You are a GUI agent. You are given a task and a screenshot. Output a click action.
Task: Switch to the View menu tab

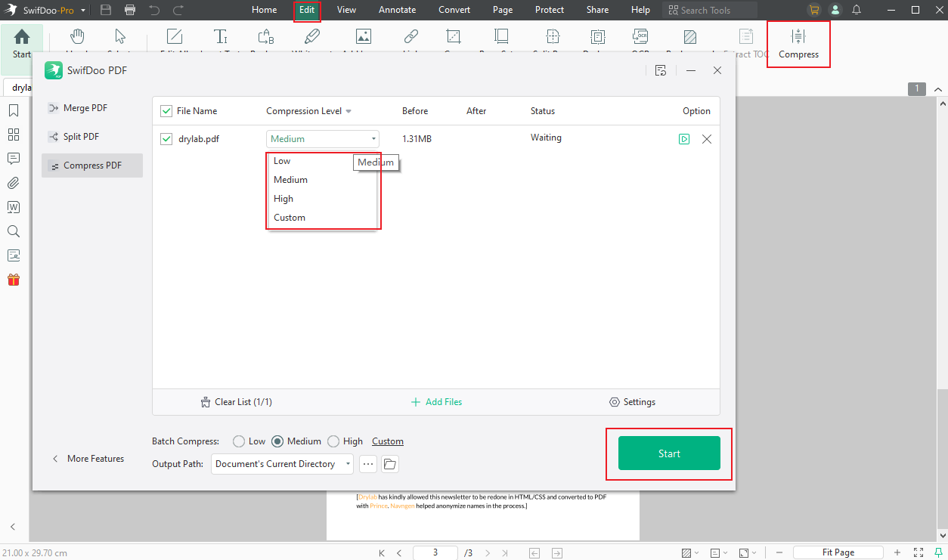[x=347, y=10]
